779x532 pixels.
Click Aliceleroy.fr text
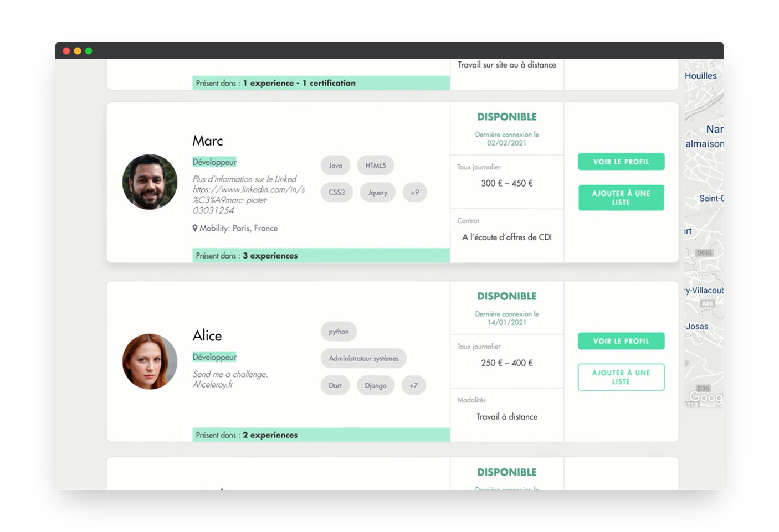pos(213,385)
